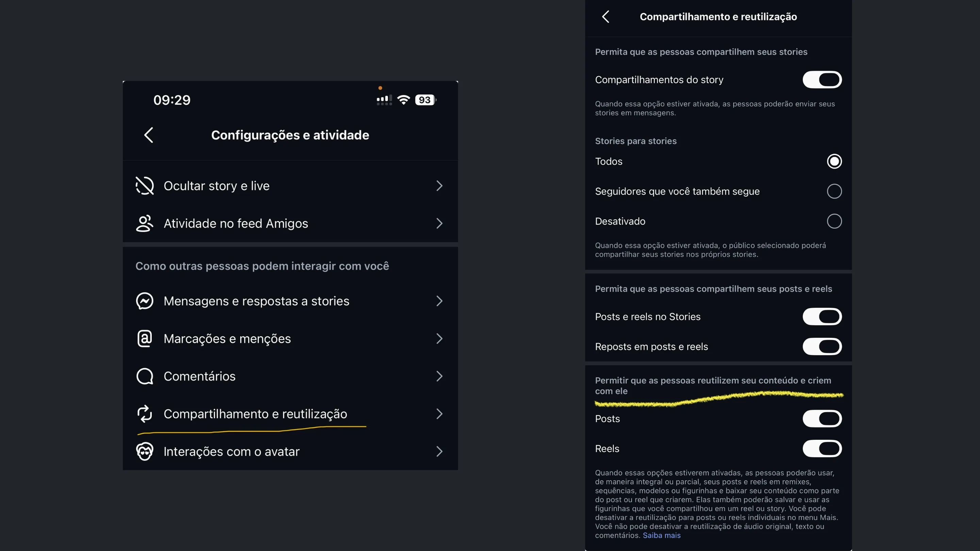This screenshot has width=980, height=551.
Task: Open Interações com o avatar chevron
Action: coord(439,451)
